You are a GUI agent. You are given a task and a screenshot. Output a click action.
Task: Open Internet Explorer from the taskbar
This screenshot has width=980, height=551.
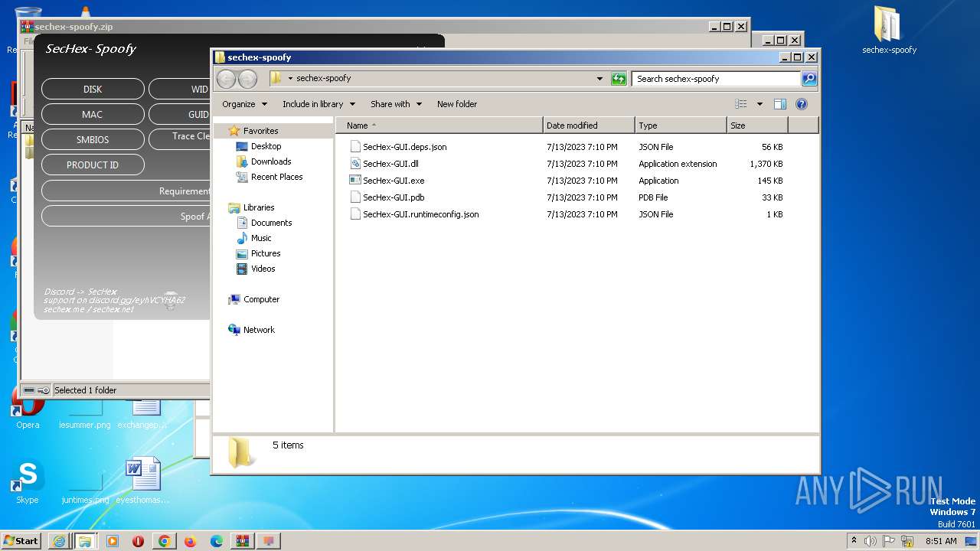58,541
